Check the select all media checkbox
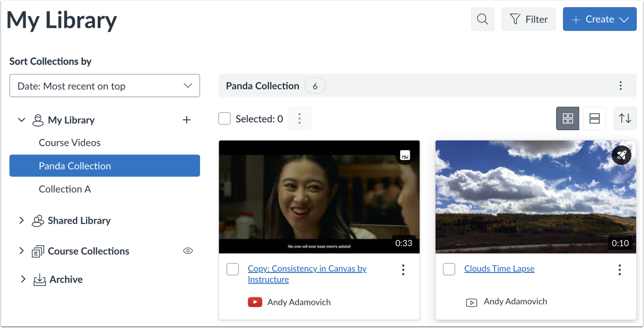 point(224,118)
